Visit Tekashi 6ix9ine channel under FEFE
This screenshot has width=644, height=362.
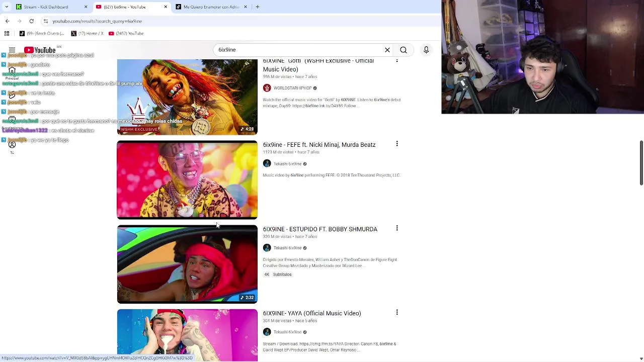287,163
